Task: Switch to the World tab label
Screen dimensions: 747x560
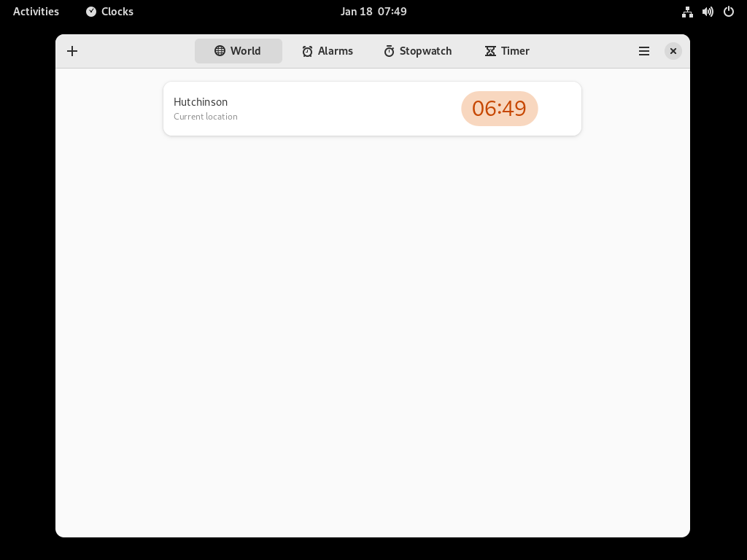Action: [245, 51]
